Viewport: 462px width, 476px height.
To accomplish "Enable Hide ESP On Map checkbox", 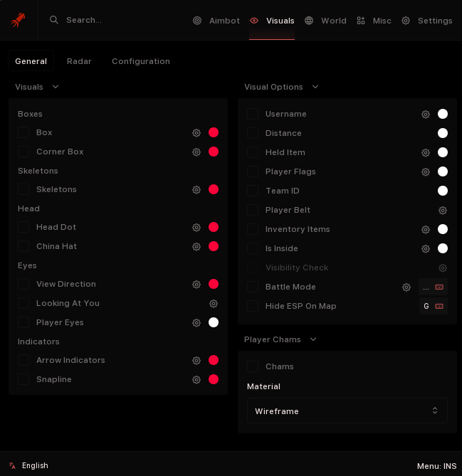I will coord(253,306).
